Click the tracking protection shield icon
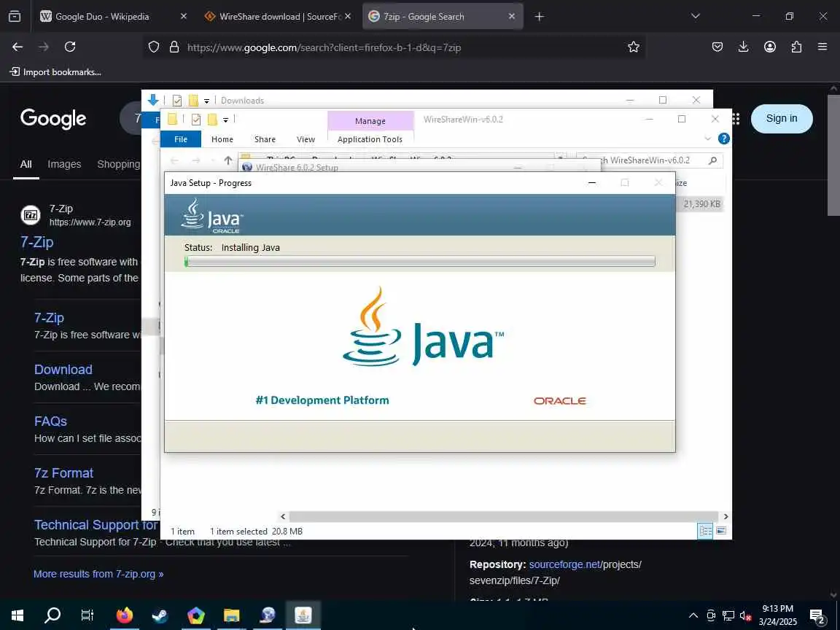This screenshot has width=840, height=630. [154, 47]
